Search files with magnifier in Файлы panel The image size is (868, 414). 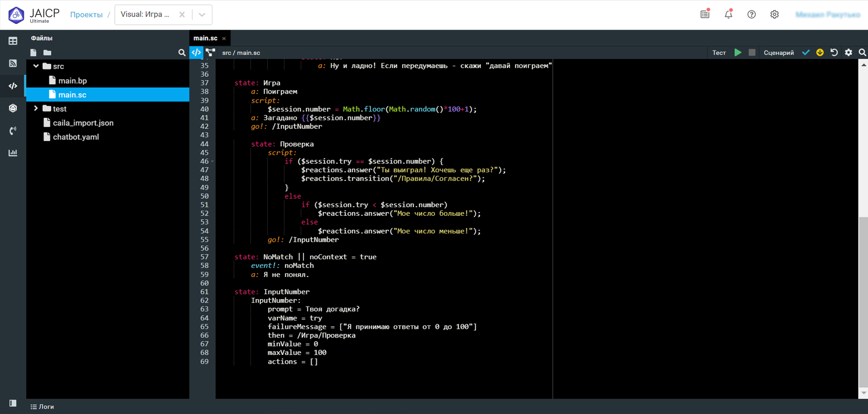coord(182,53)
